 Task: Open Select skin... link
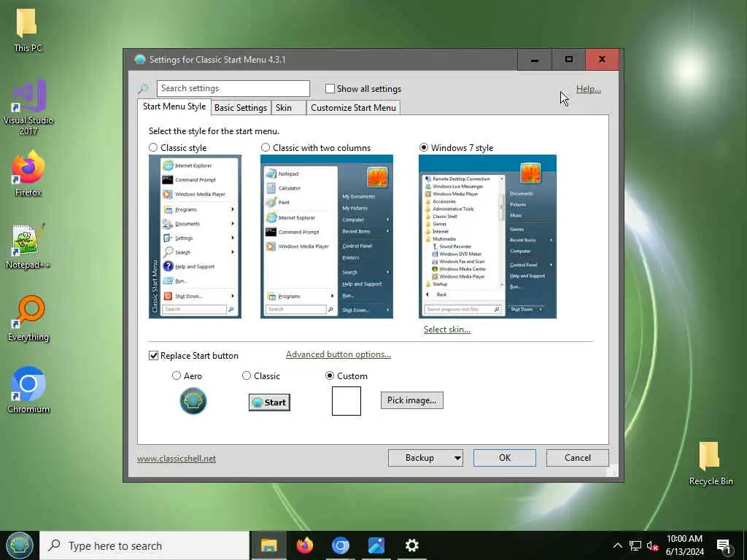tap(447, 330)
